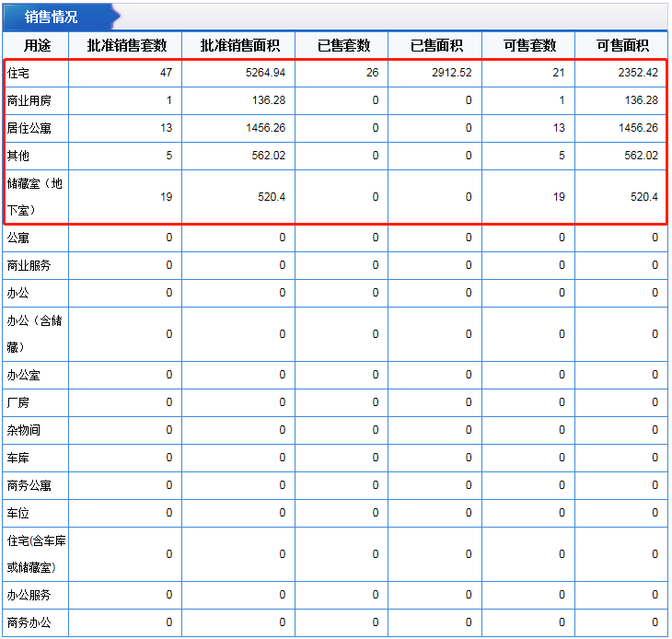Click the 2352.42 available area value
The height and width of the screenshot is (639, 672).
coord(638,73)
